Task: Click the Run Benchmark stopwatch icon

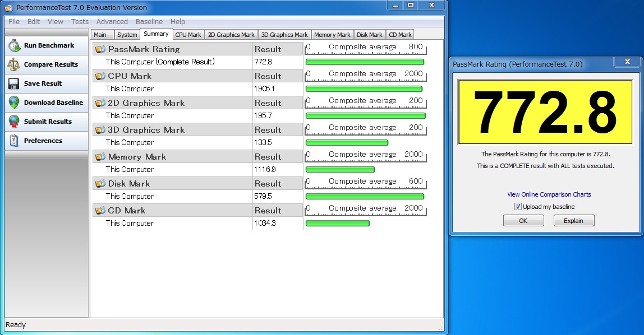Action: point(14,45)
